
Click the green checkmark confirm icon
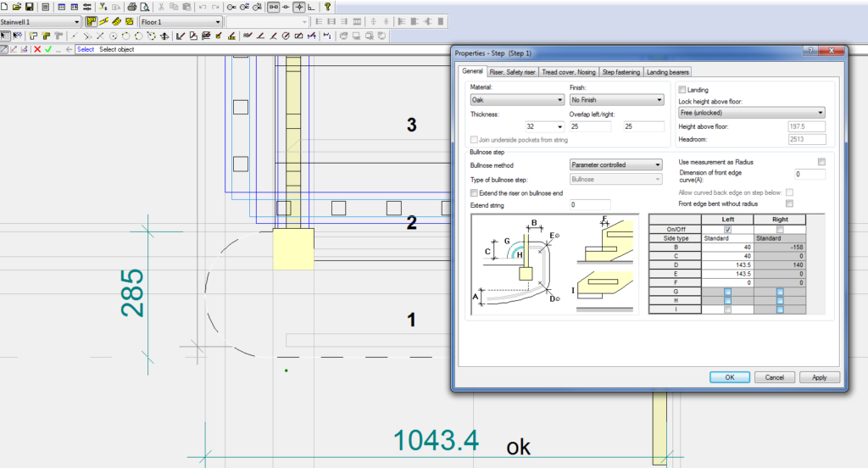(x=48, y=49)
